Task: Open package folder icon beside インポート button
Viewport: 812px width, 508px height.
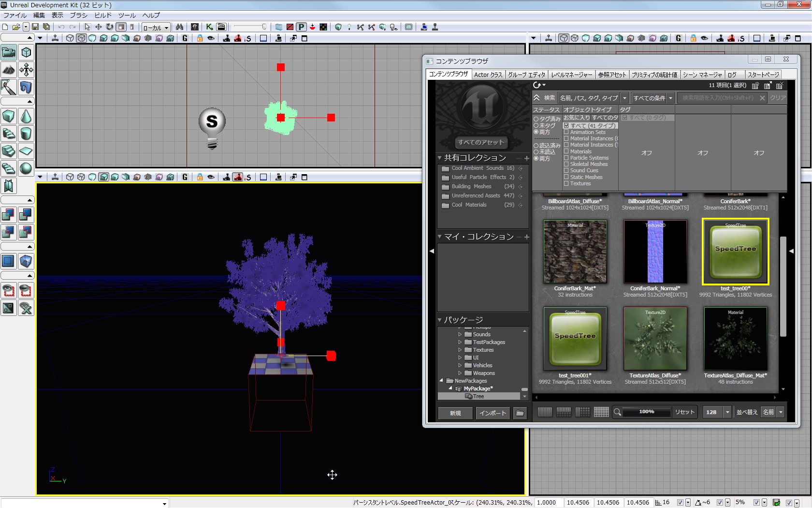Action: click(x=520, y=413)
